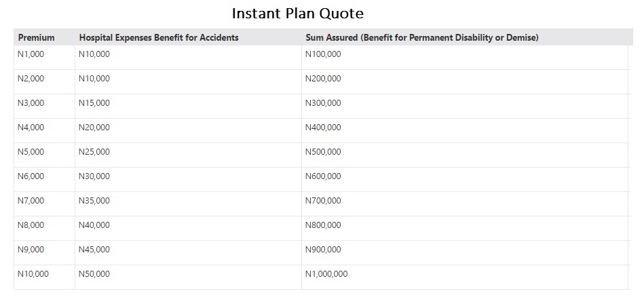
Task: Click the N25,000 hospital expenses cell
Action: click(94, 152)
